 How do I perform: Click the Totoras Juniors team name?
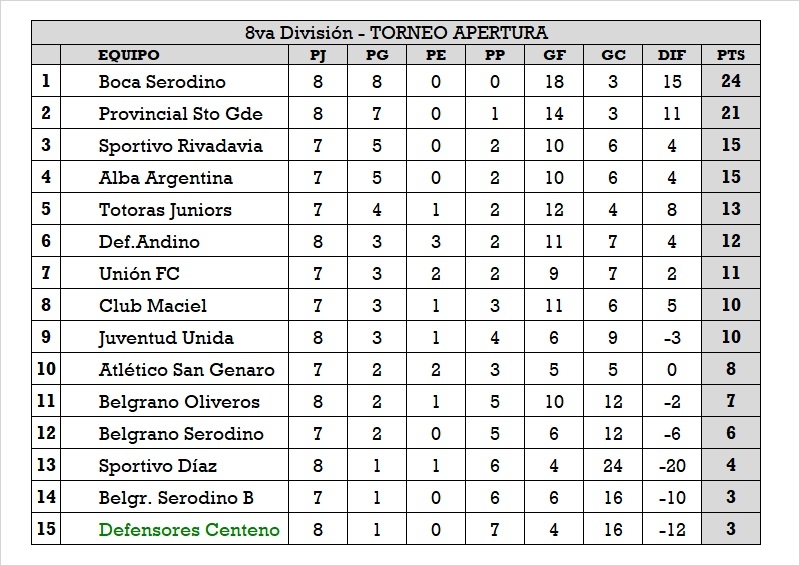165,210
